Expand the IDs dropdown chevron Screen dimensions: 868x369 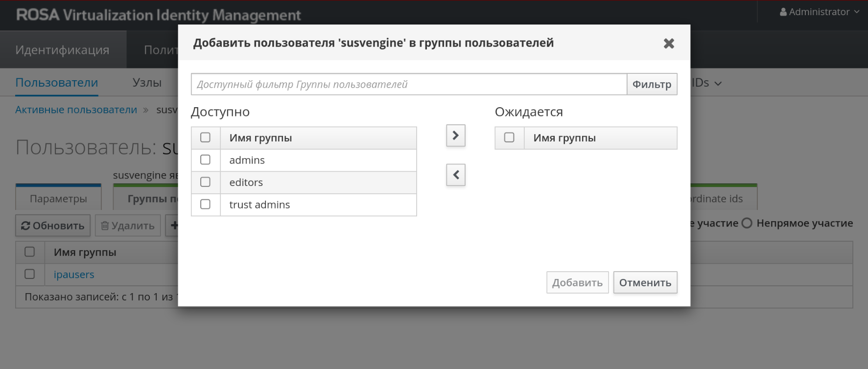718,84
